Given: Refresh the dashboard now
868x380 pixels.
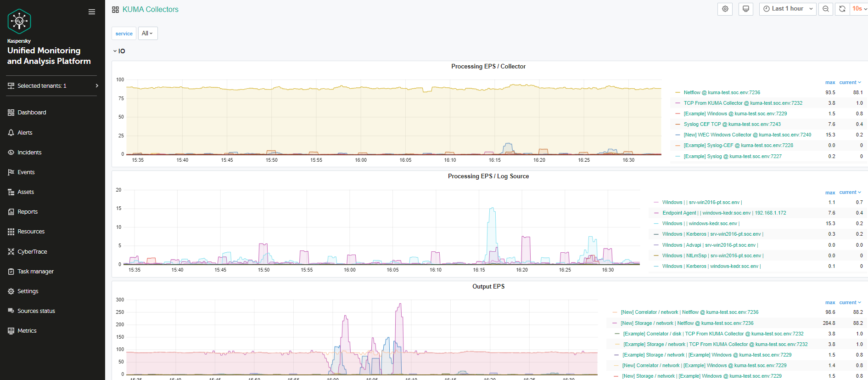Looking at the screenshot, I should (842, 9).
